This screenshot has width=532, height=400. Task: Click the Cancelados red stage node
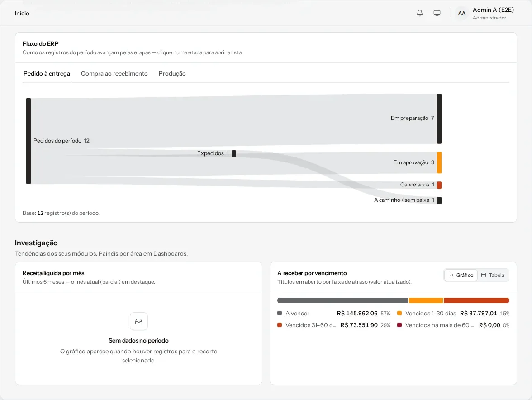click(439, 185)
